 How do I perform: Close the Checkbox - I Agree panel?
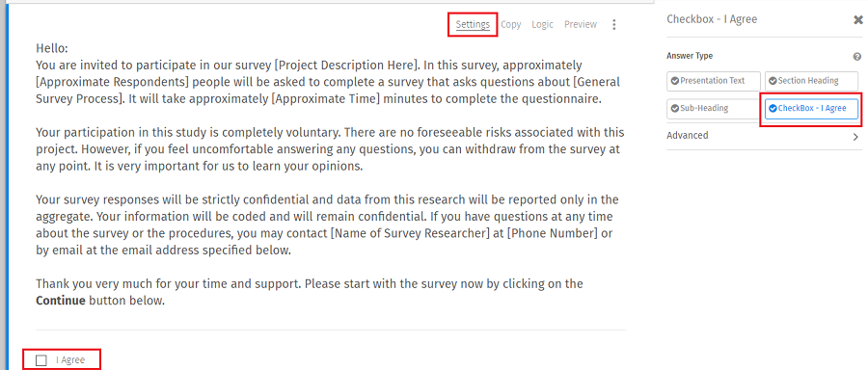point(858,20)
